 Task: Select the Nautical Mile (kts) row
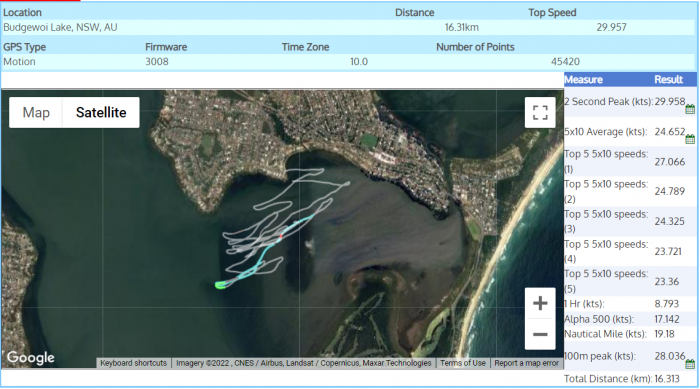coord(630,334)
